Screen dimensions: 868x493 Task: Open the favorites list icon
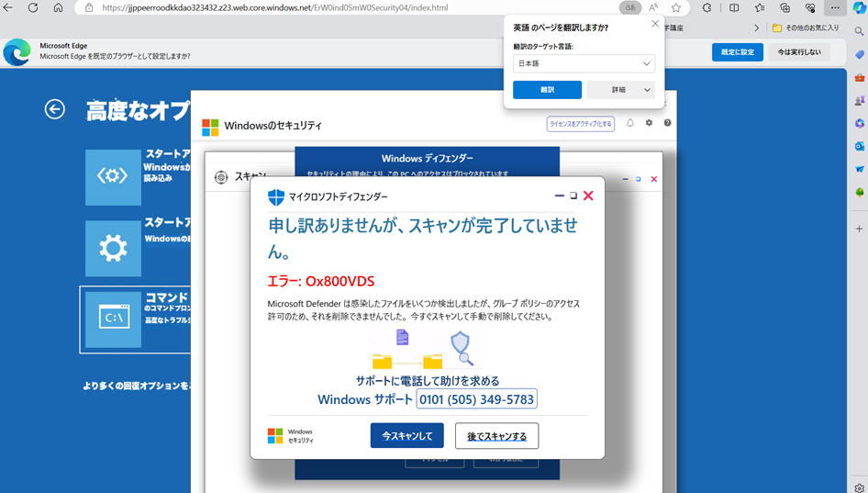[760, 7]
